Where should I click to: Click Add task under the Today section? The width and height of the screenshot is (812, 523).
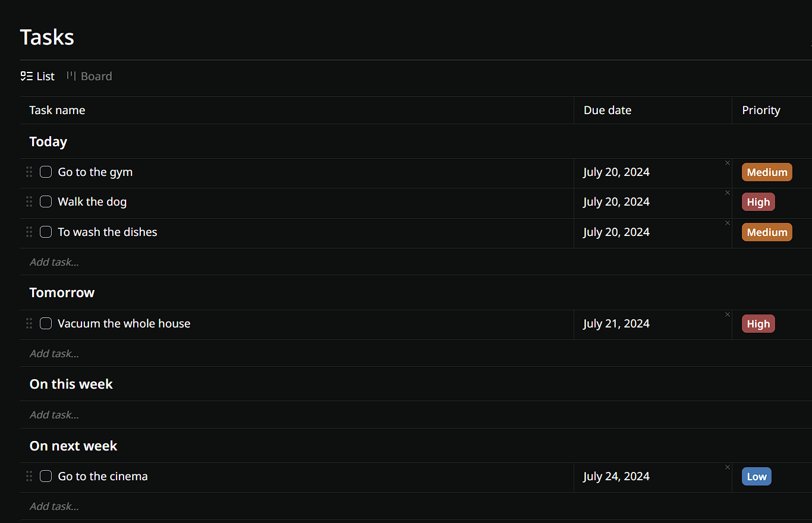(54, 262)
